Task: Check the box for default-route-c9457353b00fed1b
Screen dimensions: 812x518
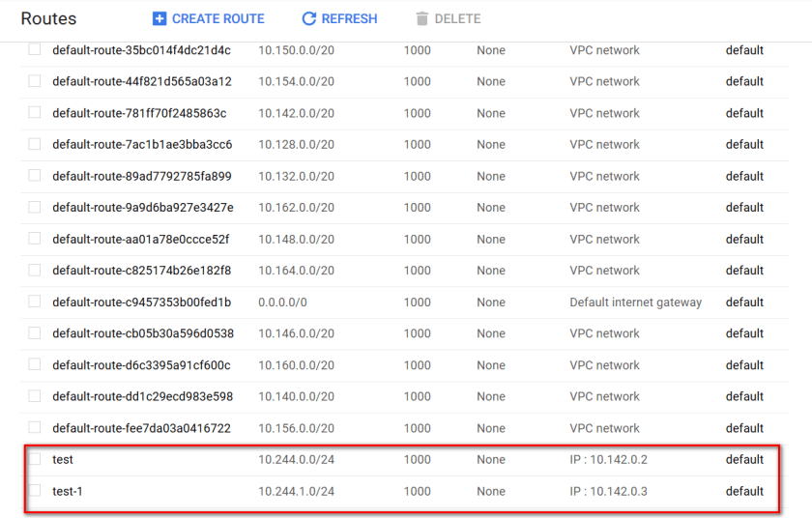Action: click(x=35, y=302)
